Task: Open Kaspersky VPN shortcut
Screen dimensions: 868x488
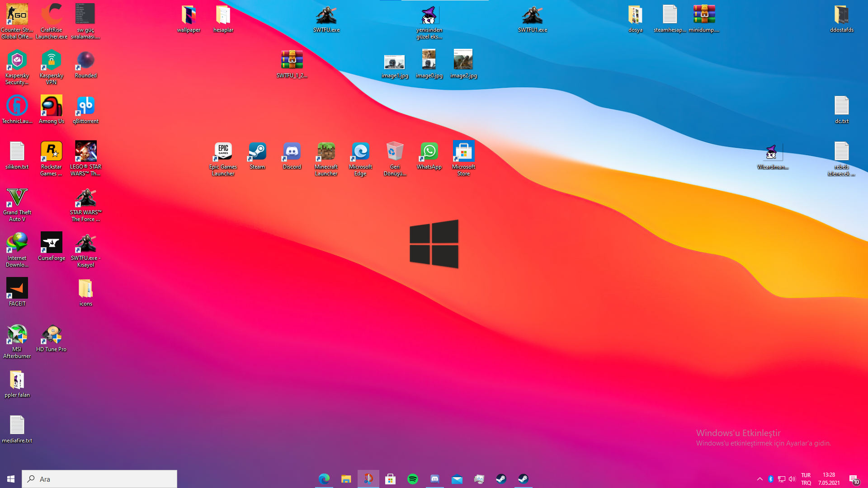Action: point(52,67)
